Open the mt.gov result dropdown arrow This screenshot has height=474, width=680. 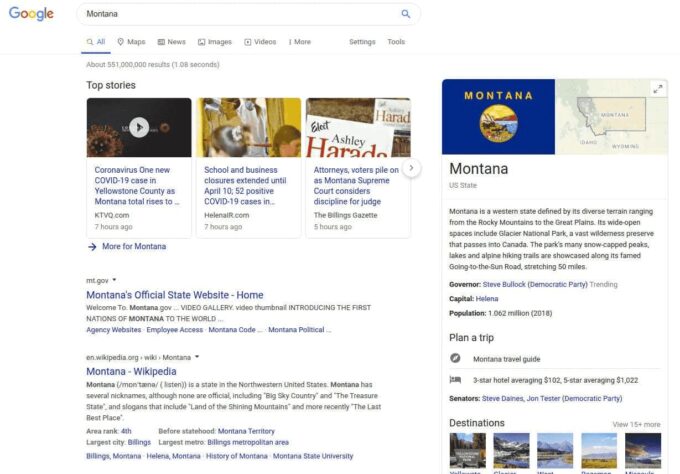pos(115,280)
